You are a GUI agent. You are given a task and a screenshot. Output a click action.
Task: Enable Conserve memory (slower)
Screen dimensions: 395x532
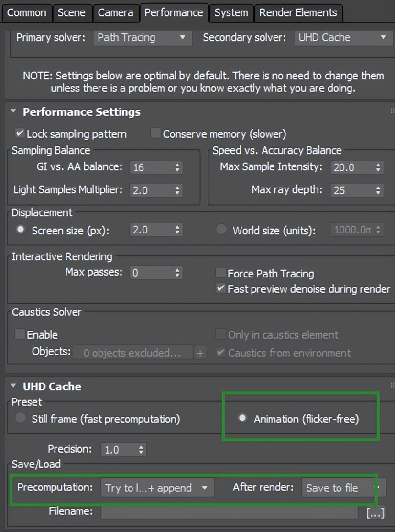click(x=155, y=133)
